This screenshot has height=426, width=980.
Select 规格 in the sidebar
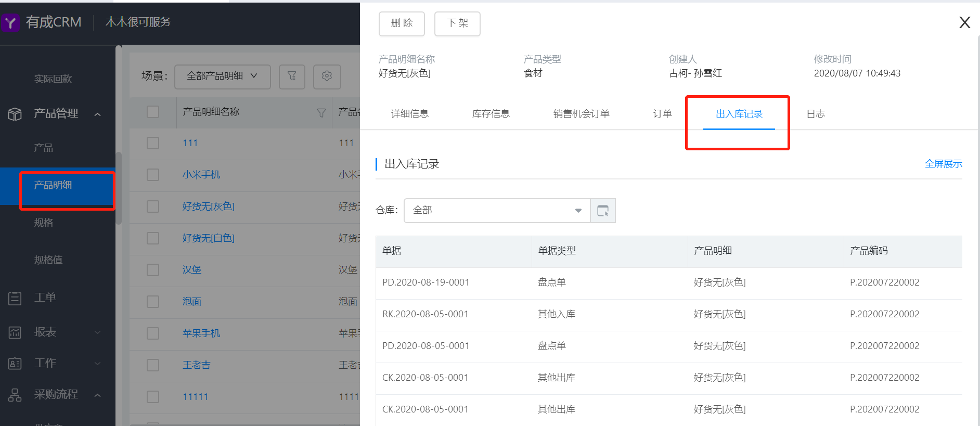pyautogui.click(x=44, y=223)
